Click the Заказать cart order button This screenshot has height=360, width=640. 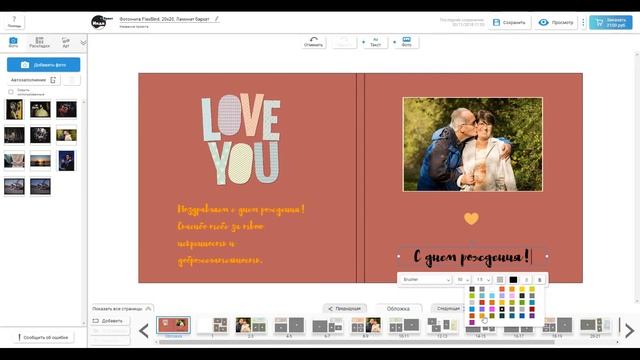[x=611, y=22]
